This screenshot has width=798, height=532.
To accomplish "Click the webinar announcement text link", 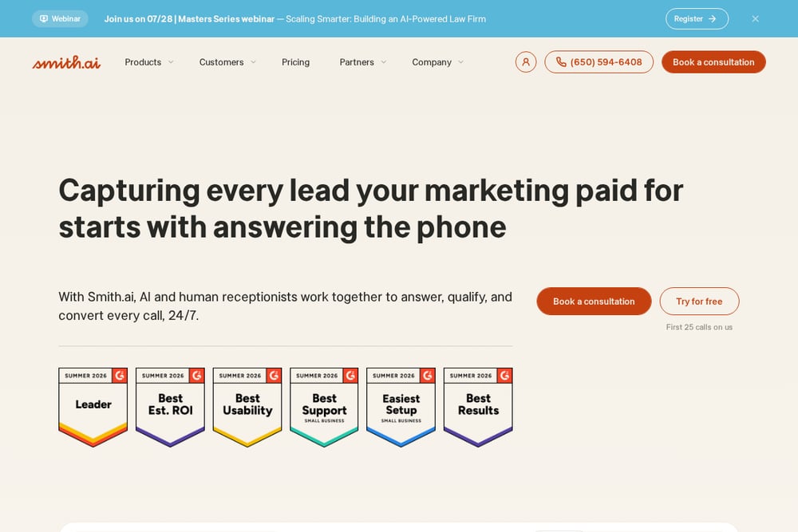I will click(x=294, y=19).
